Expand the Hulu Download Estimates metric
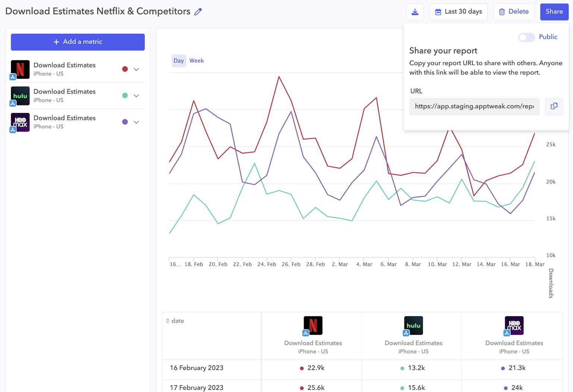Screen dimensions: 573x392 coord(136,95)
